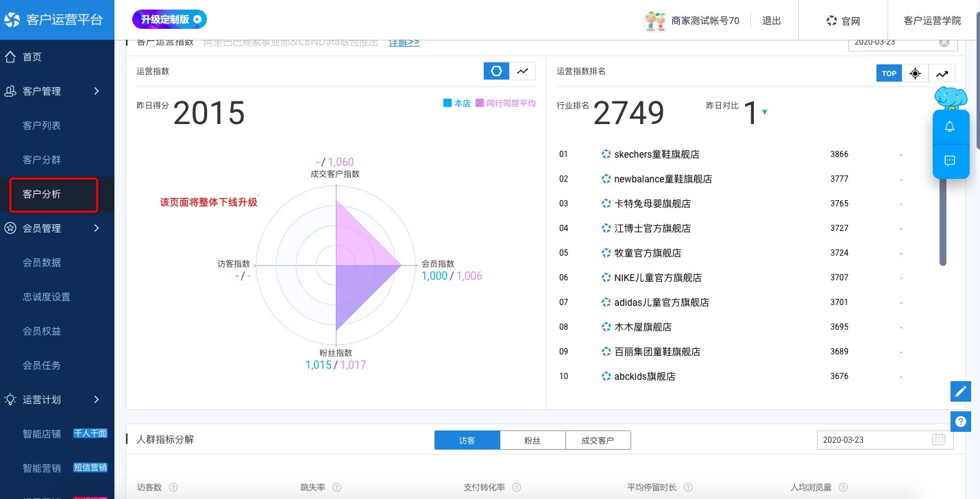Click the skechers童鞋旗舰店 shop icon
Viewport: 980px width, 499px height.
point(606,154)
